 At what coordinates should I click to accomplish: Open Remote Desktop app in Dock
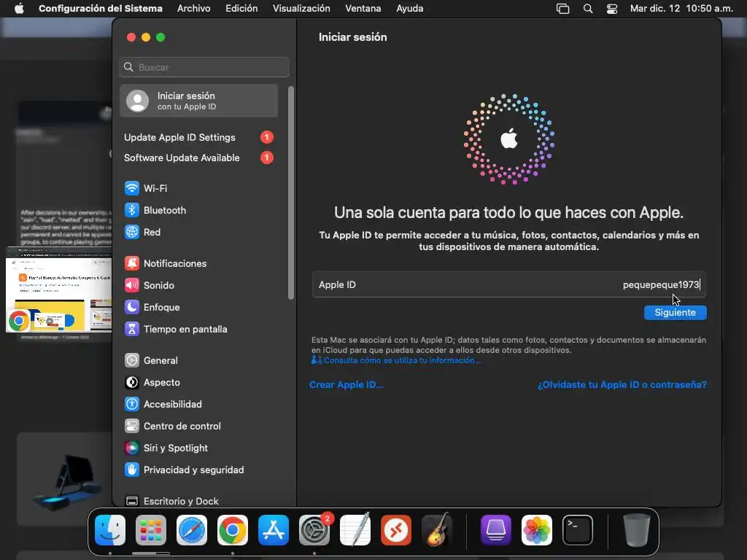point(396,530)
